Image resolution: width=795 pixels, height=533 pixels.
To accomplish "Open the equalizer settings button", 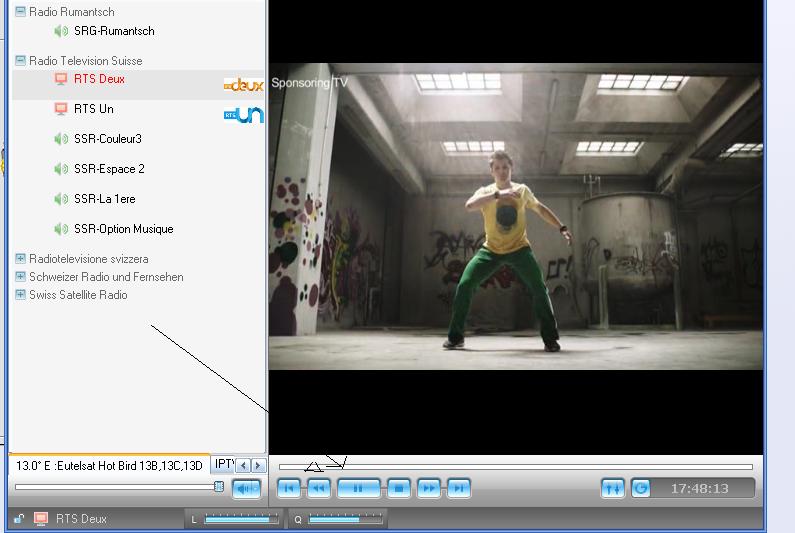I will (x=613, y=488).
